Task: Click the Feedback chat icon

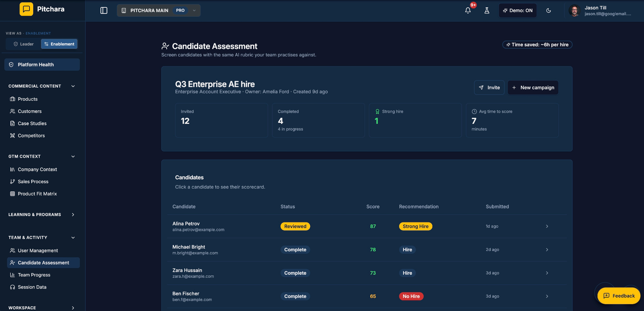Action: pos(606,296)
